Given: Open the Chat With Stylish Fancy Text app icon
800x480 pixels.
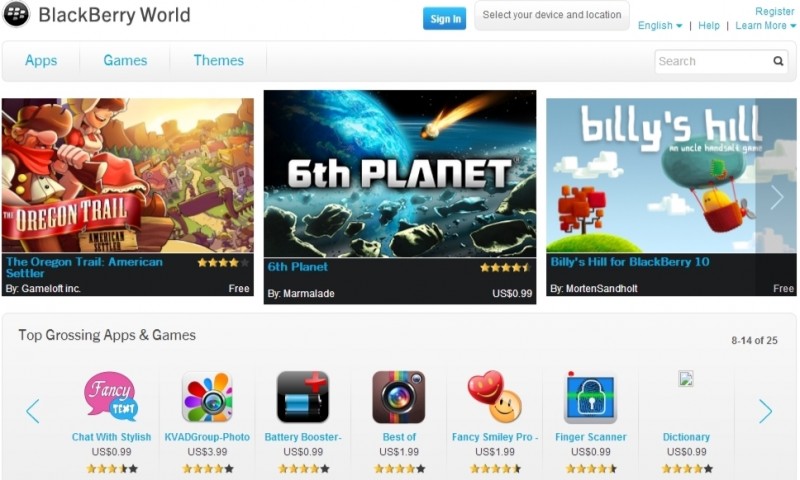Looking at the screenshot, I should click(x=111, y=397).
